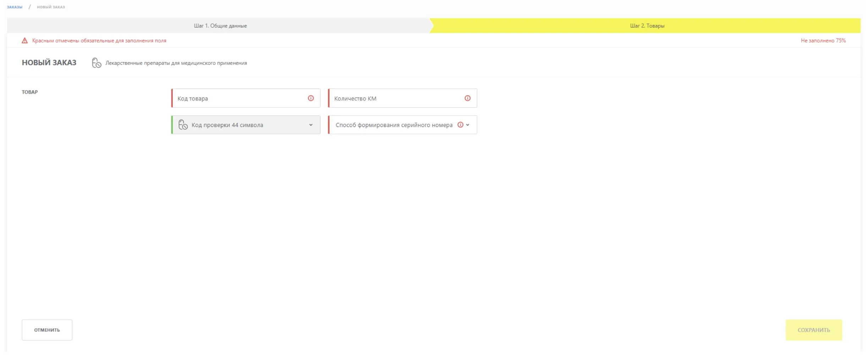Focus the Код товара input field
This screenshot has width=868, height=356.
point(240,98)
